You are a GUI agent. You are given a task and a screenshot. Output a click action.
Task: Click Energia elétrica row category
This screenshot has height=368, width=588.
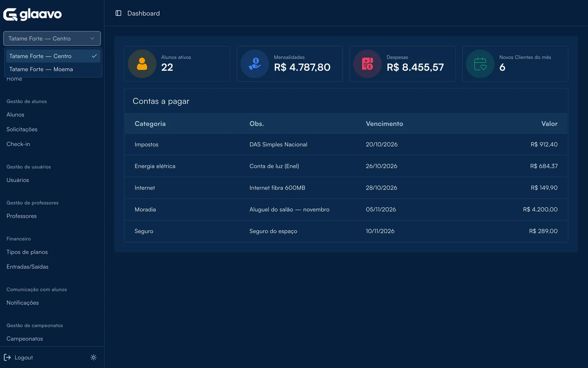(x=155, y=166)
